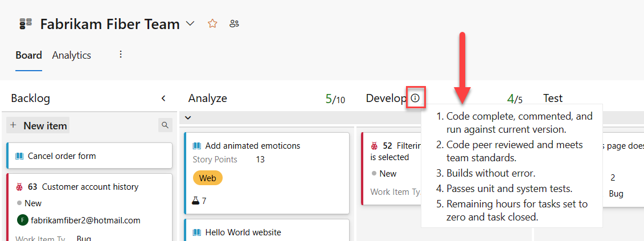The width and height of the screenshot is (644, 241).
Task: Open the more options vertical ellipsis menu
Action: point(121,55)
